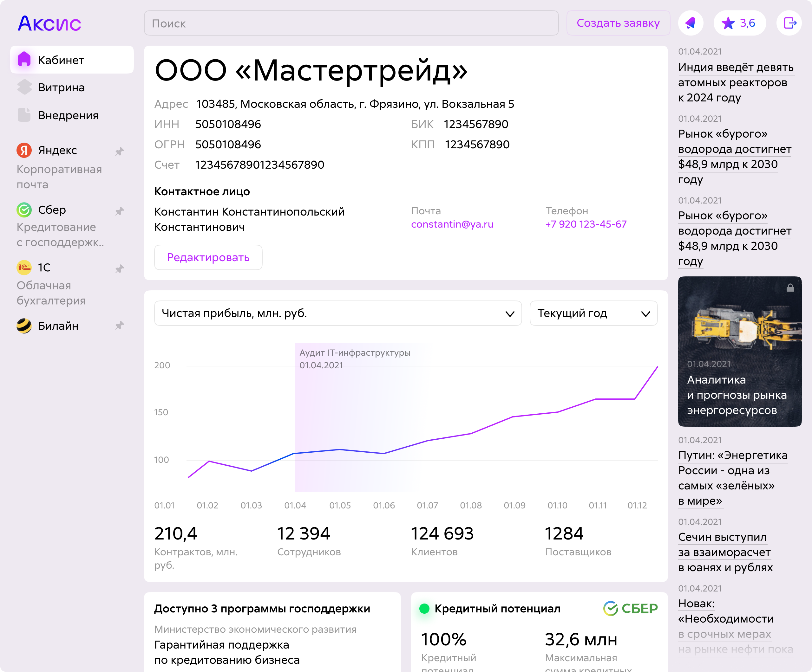Click the rocket notification icon

click(690, 23)
